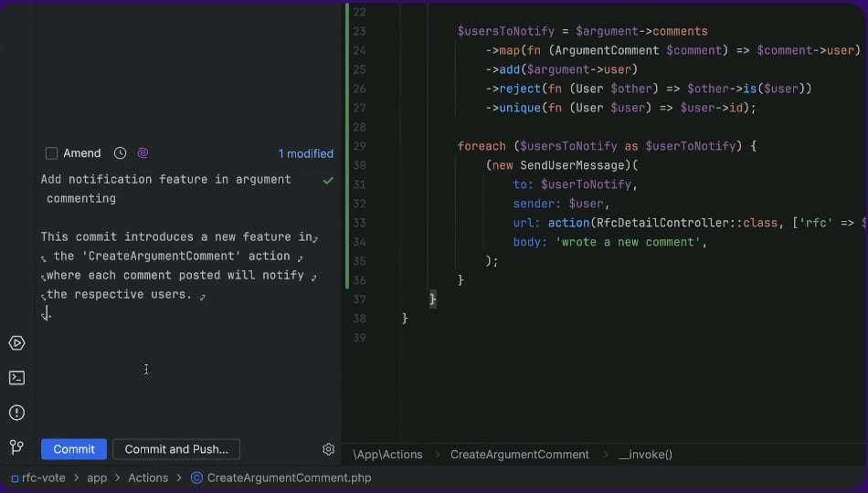Click RfcDetailController on line 33
Image resolution: width=868 pixels, height=493 pixels.
pyautogui.click(x=662, y=223)
